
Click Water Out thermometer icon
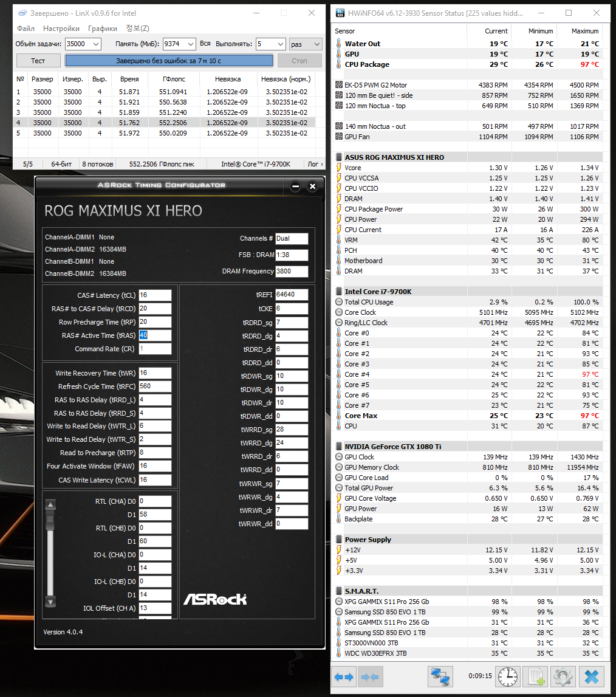(x=338, y=44)
